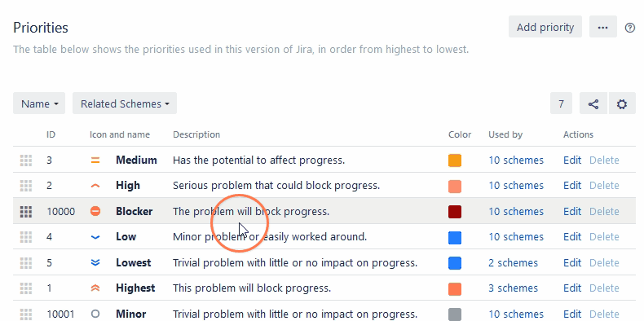Click the Lowest priority double-down icon
Viewport: 644px width, 321px height.
tap(95, 262)
